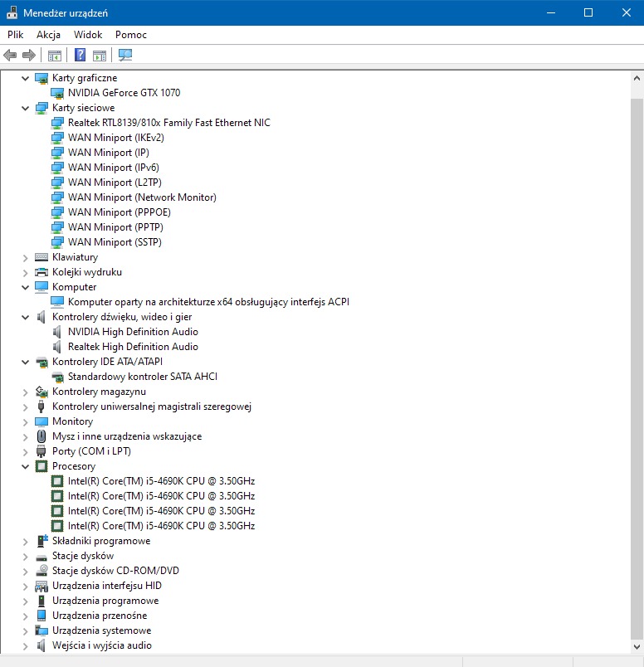Screen dimensions: 644x667
Task: Collapse the Karty graficzne category
Action: (25, 78)
